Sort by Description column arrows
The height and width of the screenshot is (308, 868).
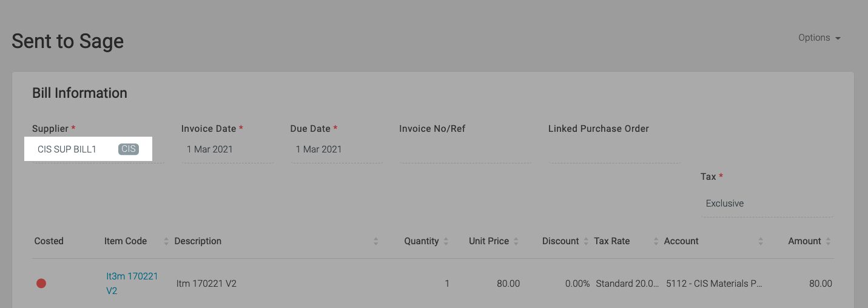[375, 241]
